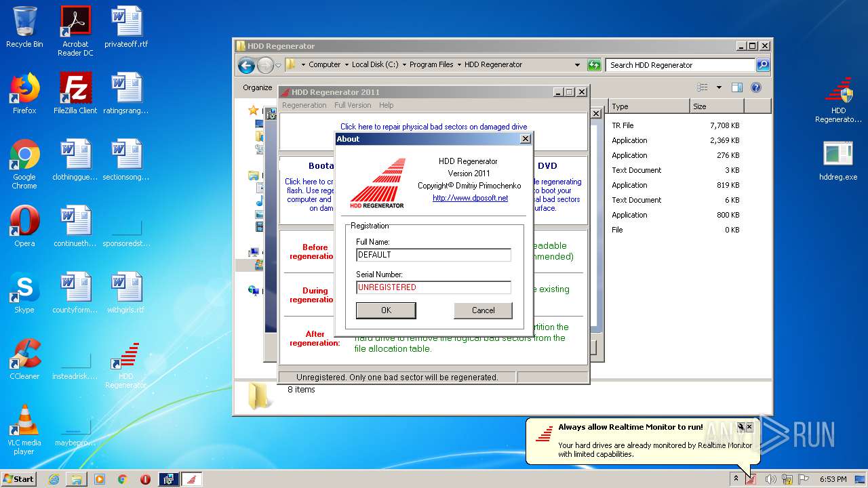Viewport: 868px width, 488px height.
Task: Click the Search HDD Regenerator box
Action: 680,65
